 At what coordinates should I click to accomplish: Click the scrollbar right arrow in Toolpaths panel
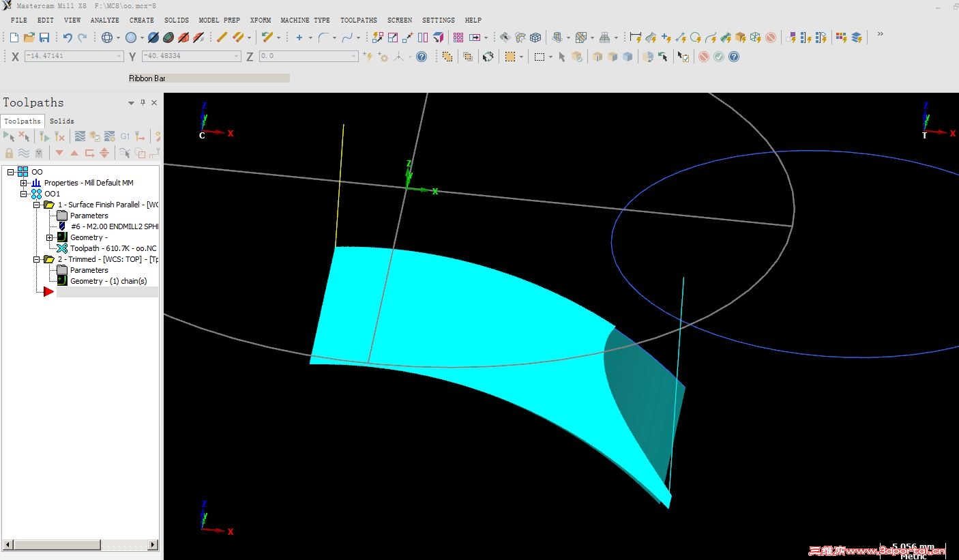[x=153, y=545]
